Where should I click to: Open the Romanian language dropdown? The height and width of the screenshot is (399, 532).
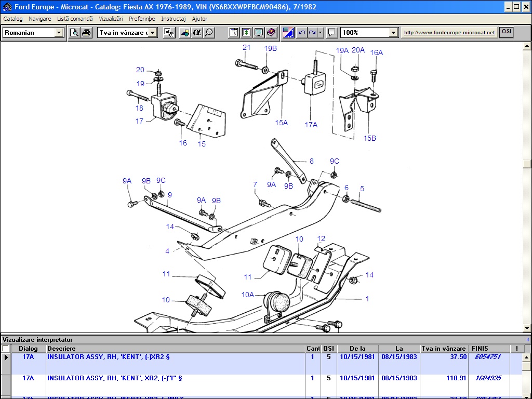(x=59, y=33)
